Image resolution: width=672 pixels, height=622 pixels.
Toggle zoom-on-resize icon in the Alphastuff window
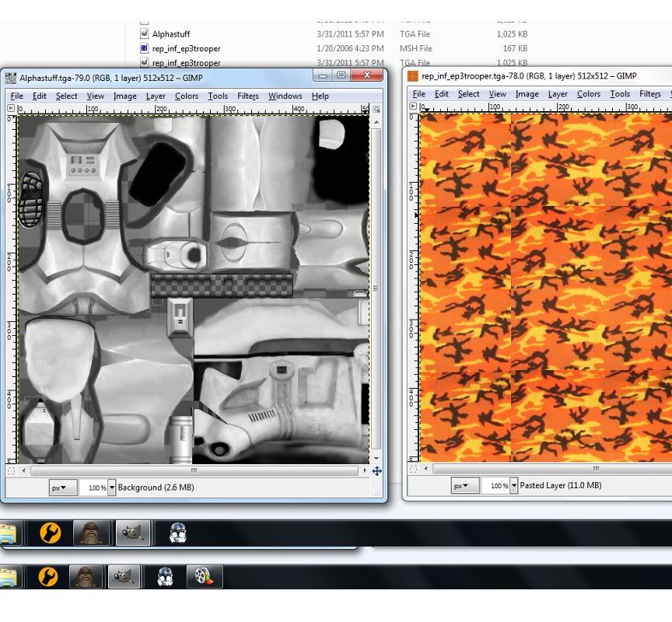(376, 109)
